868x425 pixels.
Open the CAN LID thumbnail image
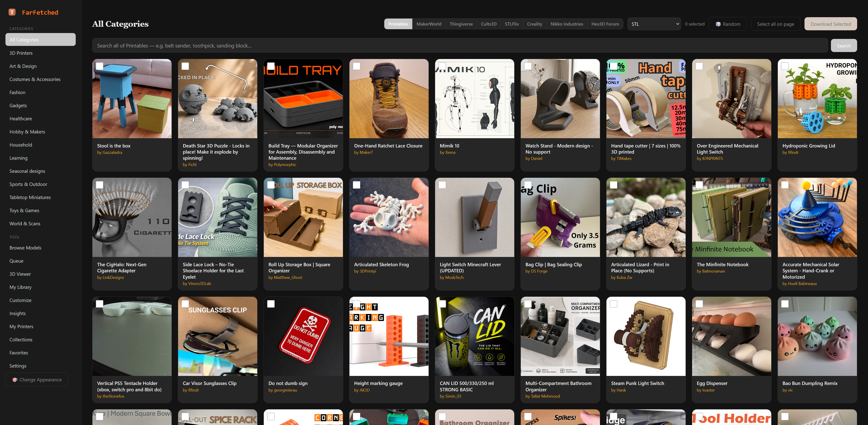coord(474,336)
